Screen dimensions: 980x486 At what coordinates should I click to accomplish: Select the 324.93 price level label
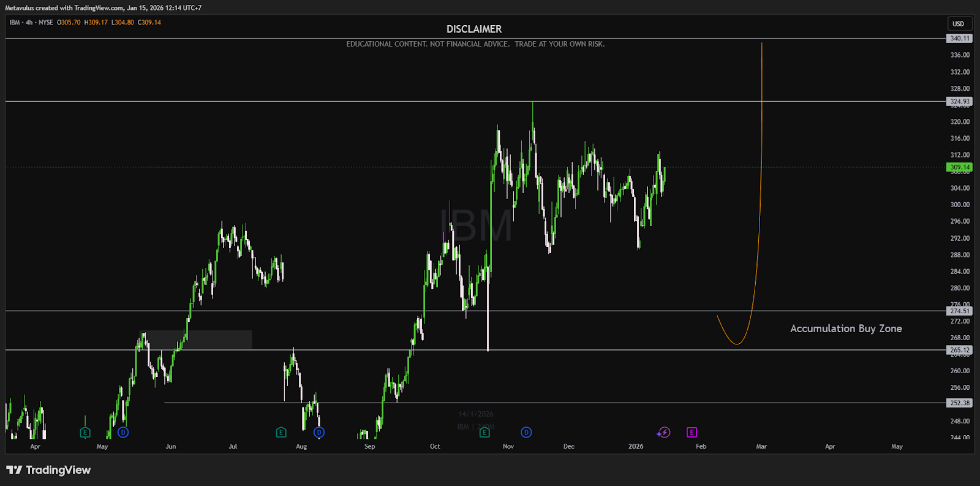point(959,102)
